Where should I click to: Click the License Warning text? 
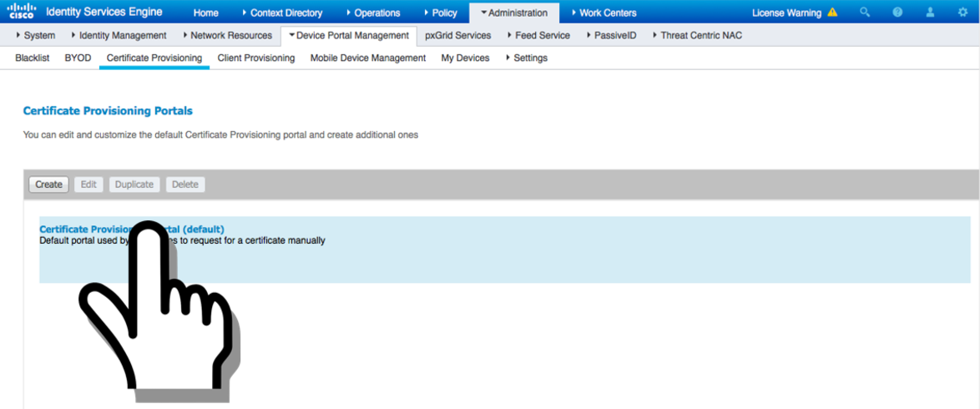786,13
